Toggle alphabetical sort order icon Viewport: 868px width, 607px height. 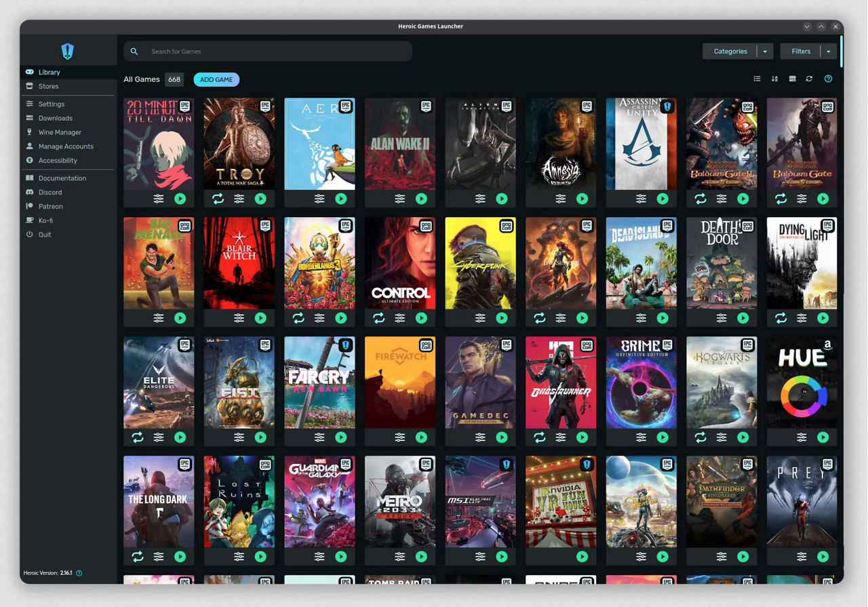point(774,79)
